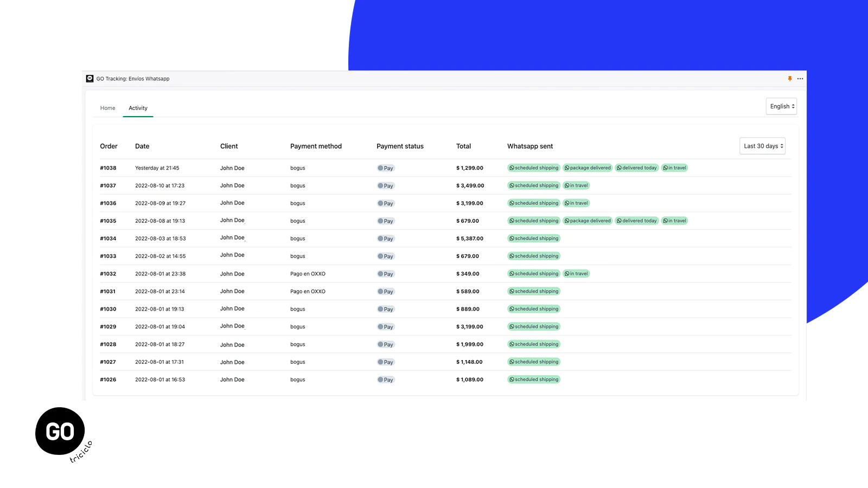Switch to the Home tab
868x488 pixels.
(x=107, y=108)
